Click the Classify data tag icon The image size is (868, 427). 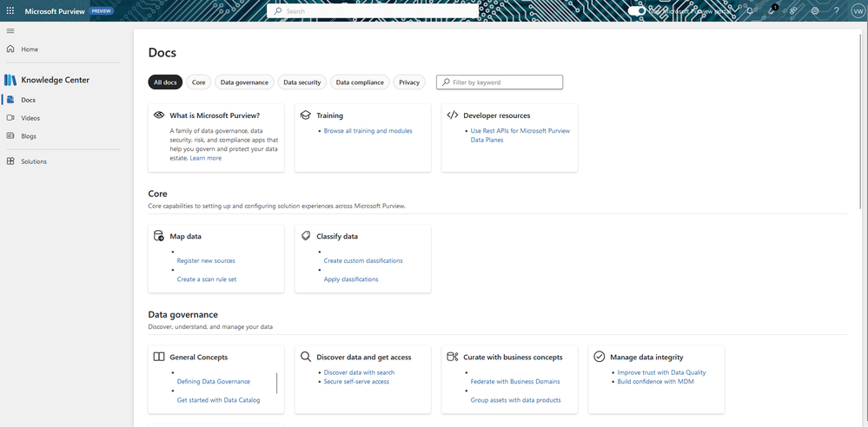306,235
